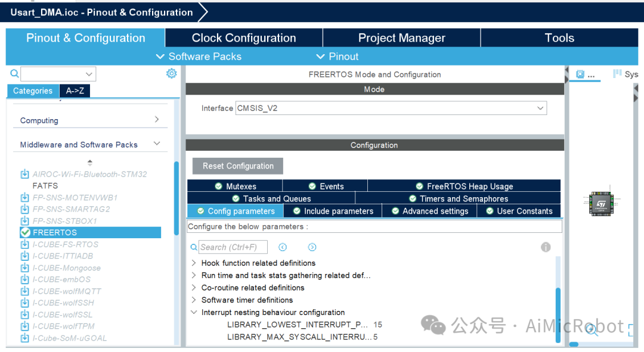The height and width of the screenshot is (352, 644).
Task: Click the STM32 chip thumbnail
Action: [x=601, y=204]
